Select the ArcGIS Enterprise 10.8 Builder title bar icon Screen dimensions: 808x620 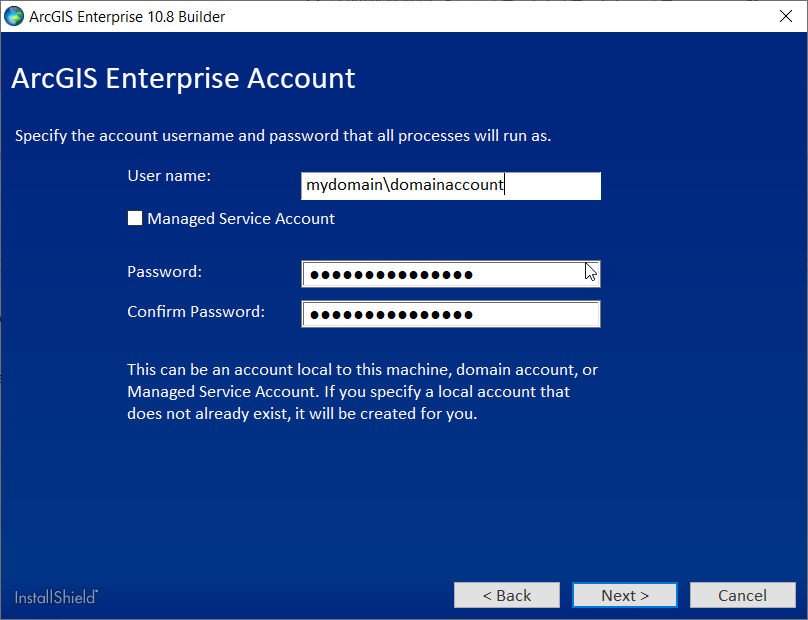14,16
